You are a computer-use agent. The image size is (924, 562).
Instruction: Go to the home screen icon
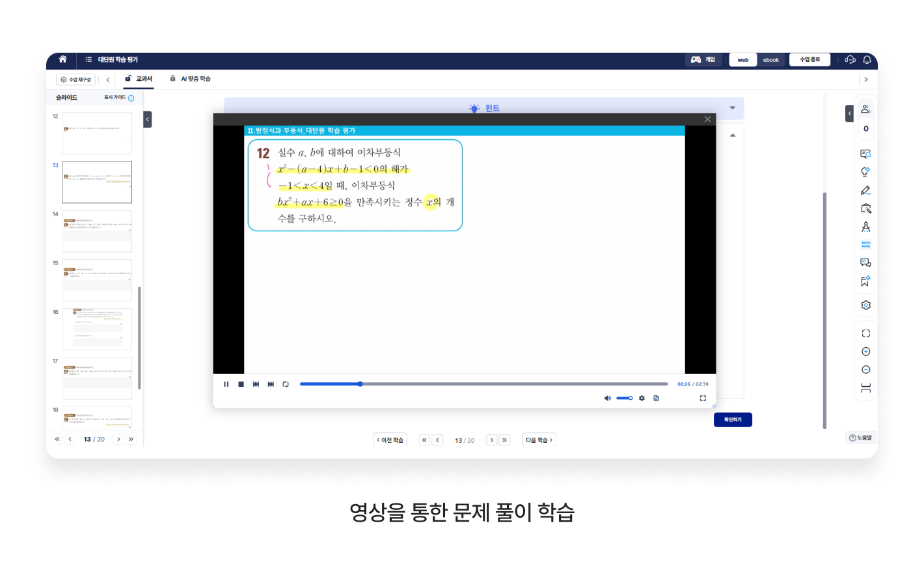tap(62, 59)
